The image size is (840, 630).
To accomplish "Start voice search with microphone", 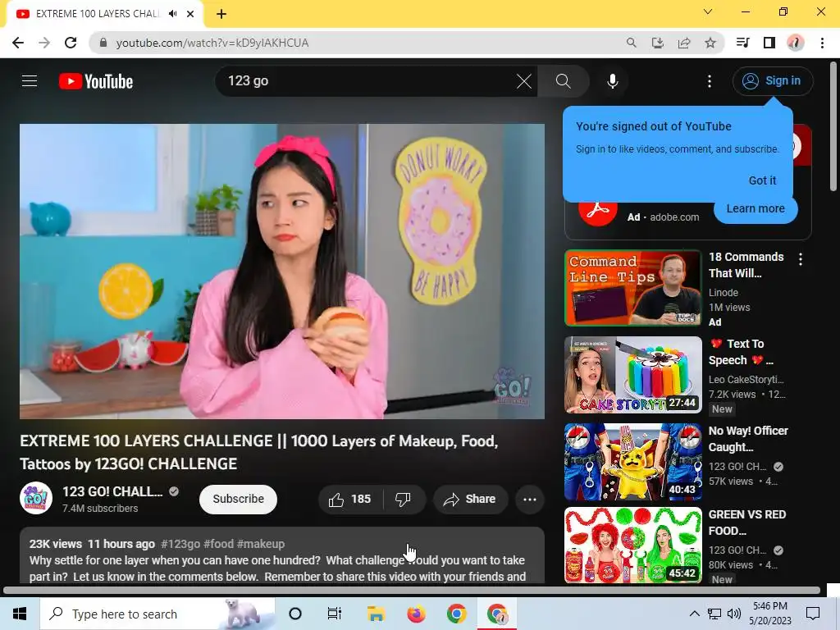I will pos(612,81).
